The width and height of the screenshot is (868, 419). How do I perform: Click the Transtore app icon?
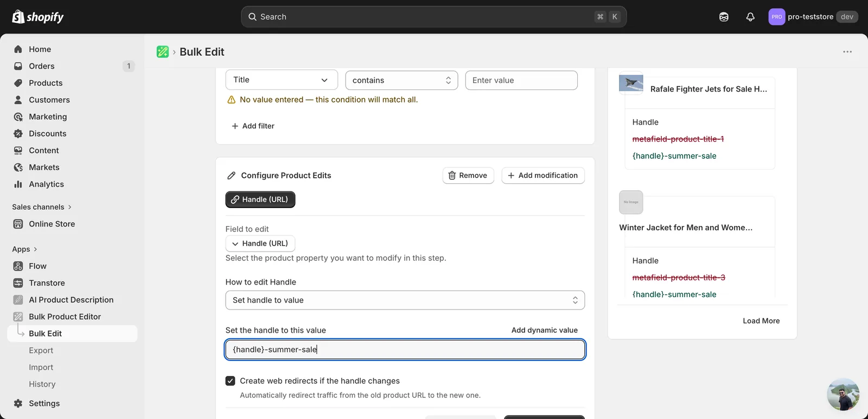(18, 283)
